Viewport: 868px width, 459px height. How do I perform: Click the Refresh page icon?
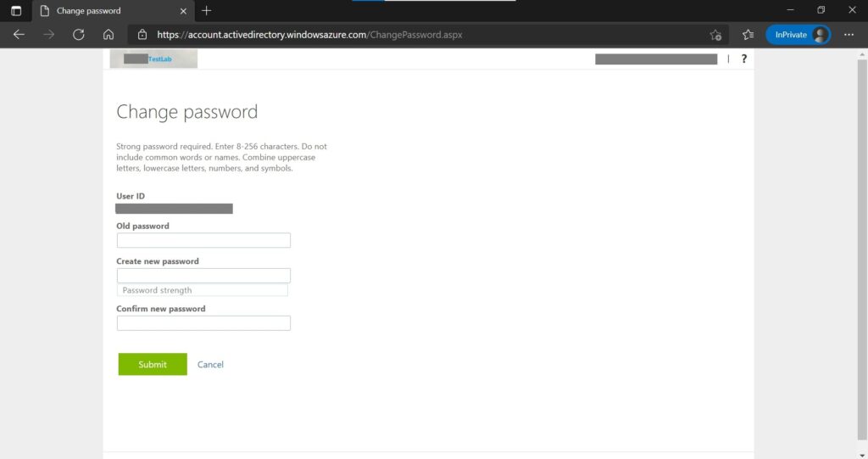[79, 35]
